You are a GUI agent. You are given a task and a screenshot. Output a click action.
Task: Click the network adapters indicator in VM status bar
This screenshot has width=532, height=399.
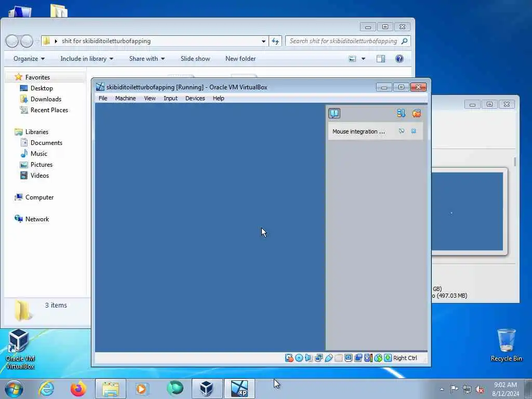point(318,358)
